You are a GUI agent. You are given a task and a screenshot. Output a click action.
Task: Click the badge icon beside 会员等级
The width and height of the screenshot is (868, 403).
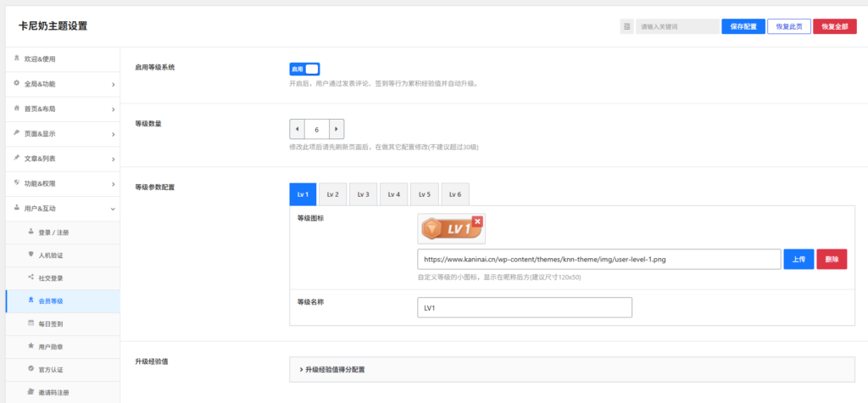[x=31, y=299]
